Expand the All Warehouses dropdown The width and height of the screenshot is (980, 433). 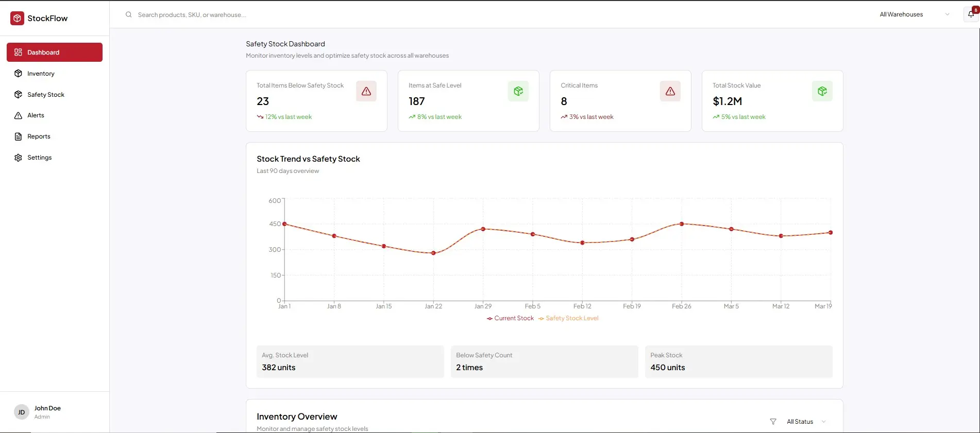coord(914,14)
